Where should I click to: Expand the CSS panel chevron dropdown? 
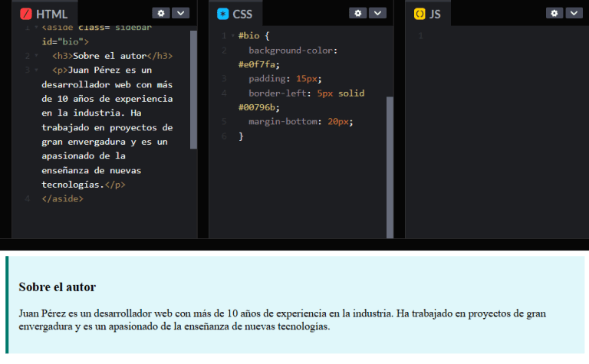point(377,13)
